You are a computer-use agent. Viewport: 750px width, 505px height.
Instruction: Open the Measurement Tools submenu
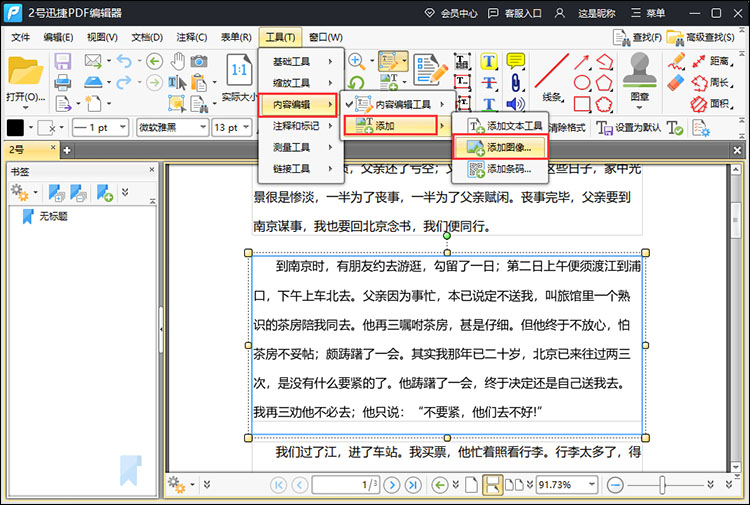coord(301,147)
